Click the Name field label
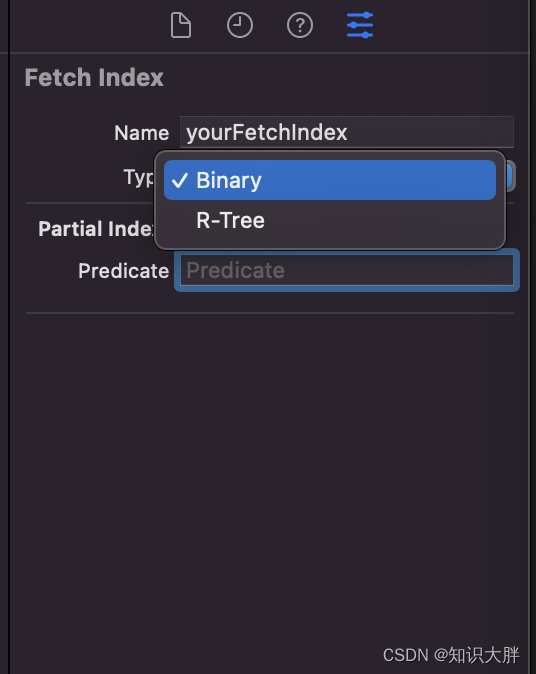536x674 pixels. (x=141, y=133)
